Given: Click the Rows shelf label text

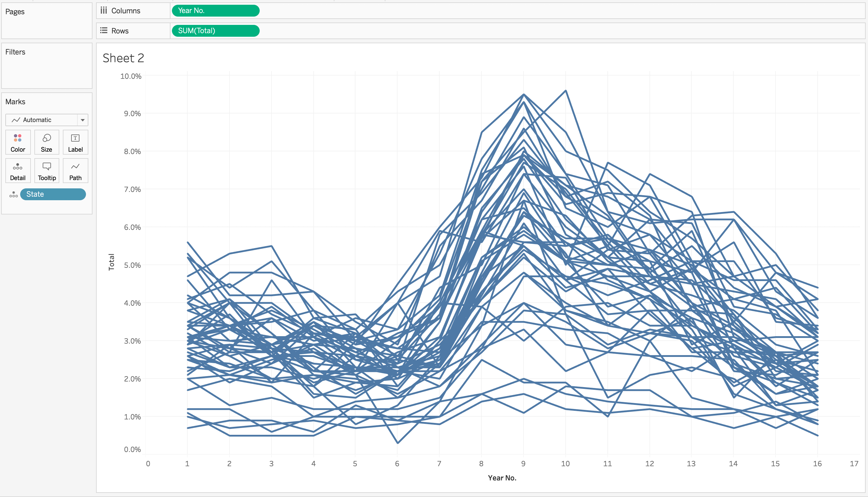Looking at the screenshot, I should [x=120, y=31].
